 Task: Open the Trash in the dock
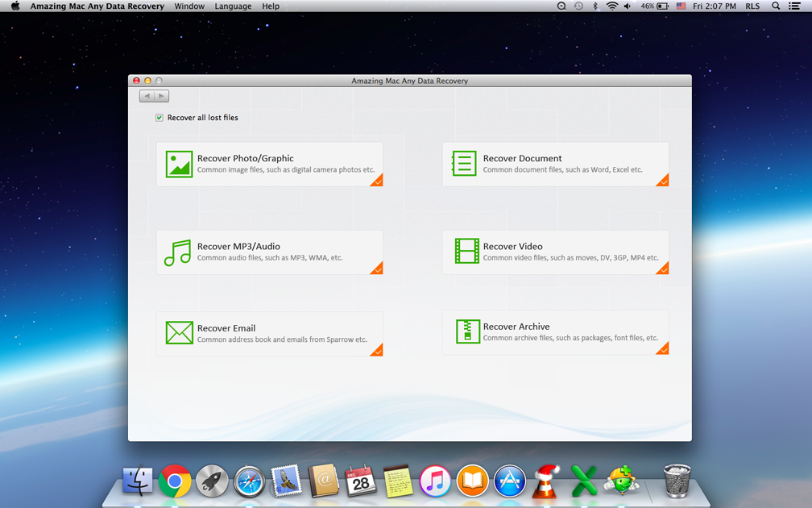click(677, 481)
